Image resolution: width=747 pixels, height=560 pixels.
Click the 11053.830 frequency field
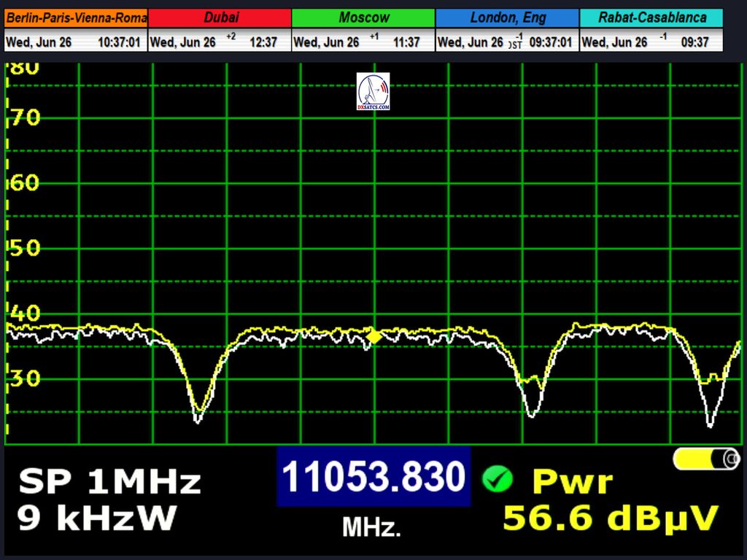[x=373, y=478]
